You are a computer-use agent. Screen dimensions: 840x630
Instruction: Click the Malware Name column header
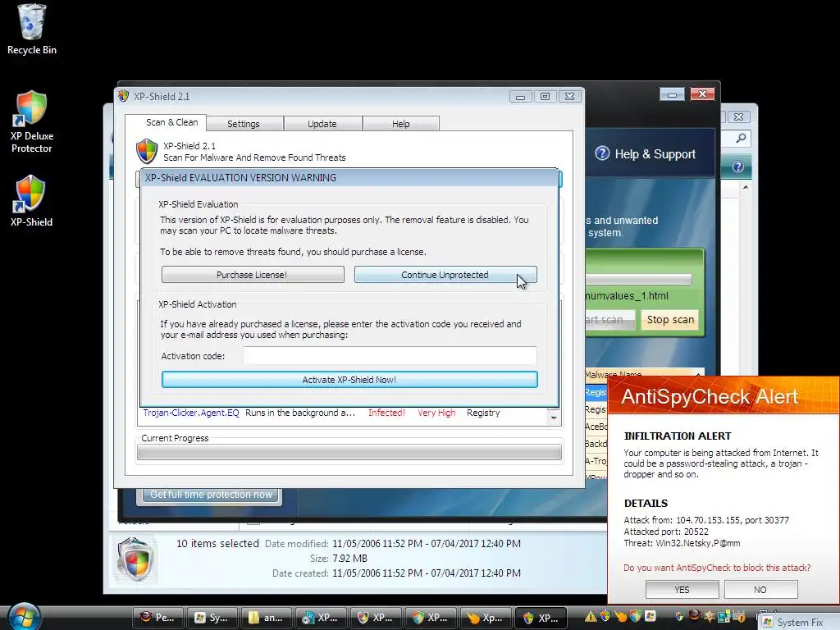coord(639,374)
